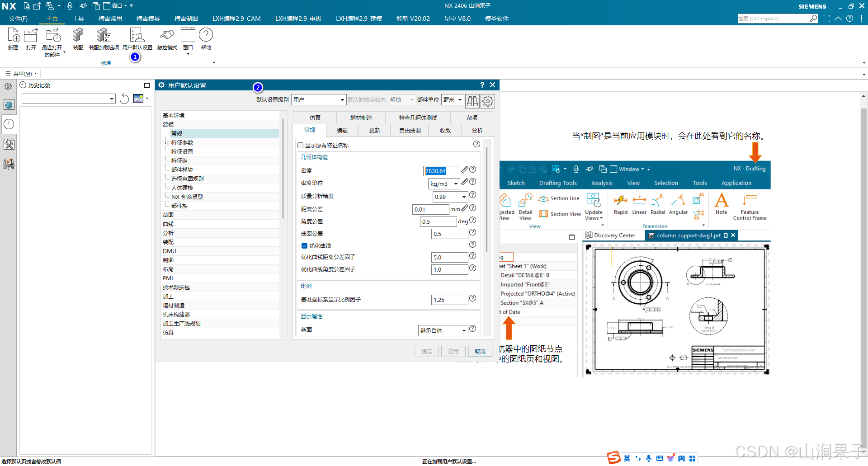This screenshot has height=466, width=868.
Task: Expand the 特征参数 tree node
Action: tap(165, 143)
